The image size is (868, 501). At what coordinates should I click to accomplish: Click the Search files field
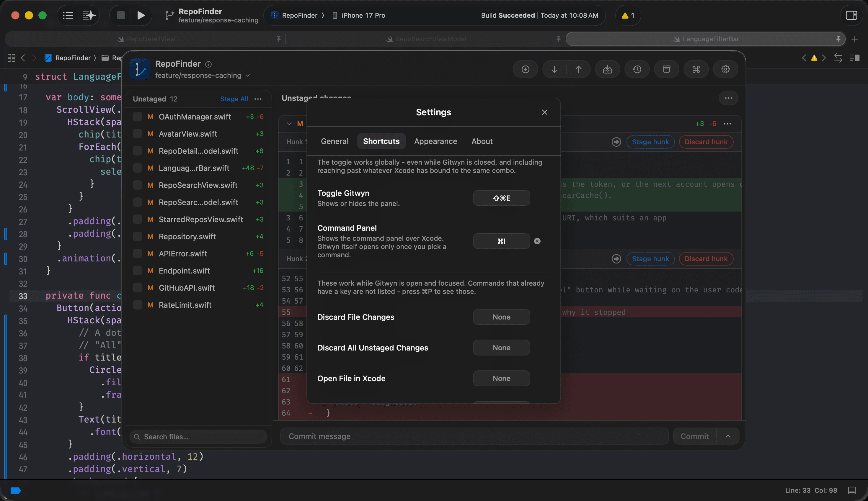[198, 437]
